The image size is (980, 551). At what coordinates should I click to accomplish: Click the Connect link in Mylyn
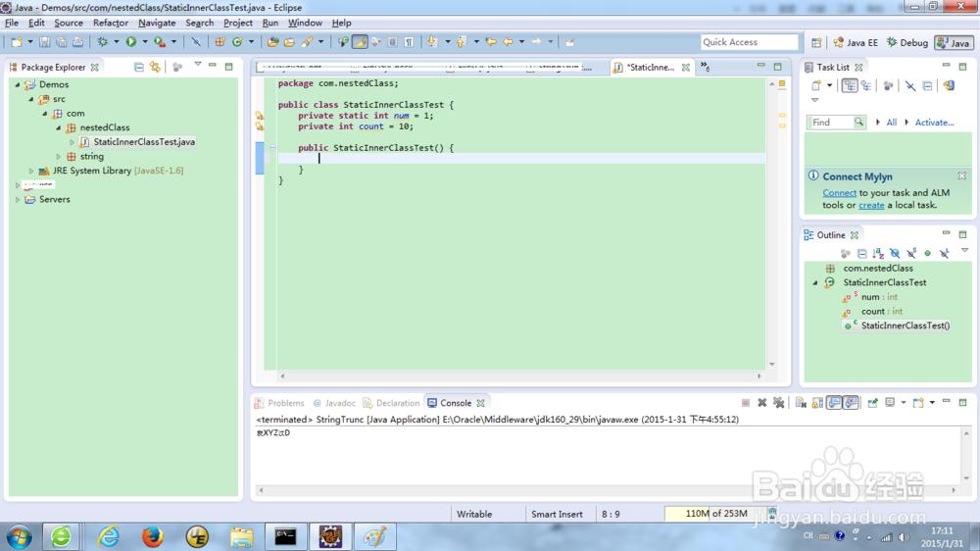pyautogui.click(x=840, y=192)
